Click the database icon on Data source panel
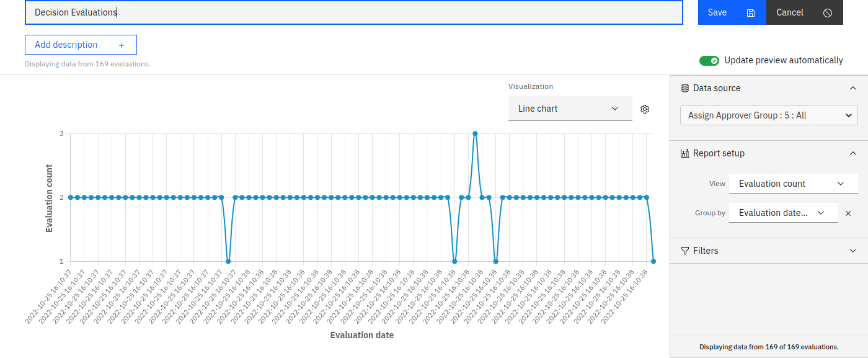 tap(683, 87)
